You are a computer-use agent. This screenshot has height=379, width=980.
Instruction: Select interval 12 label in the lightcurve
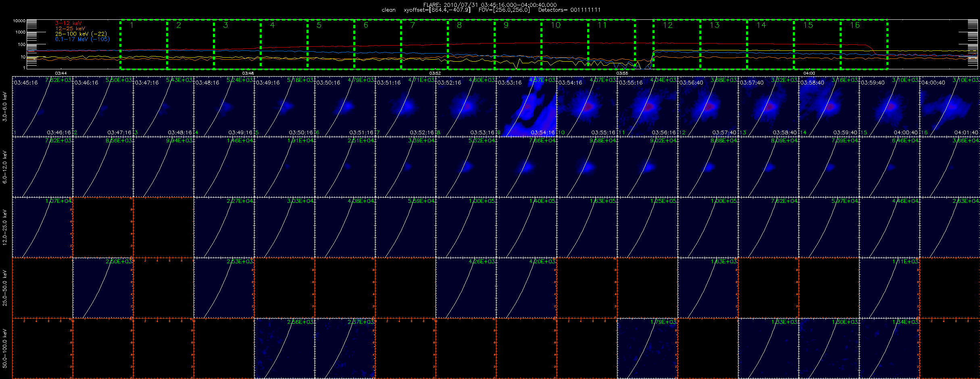click(x=668, y=25)
